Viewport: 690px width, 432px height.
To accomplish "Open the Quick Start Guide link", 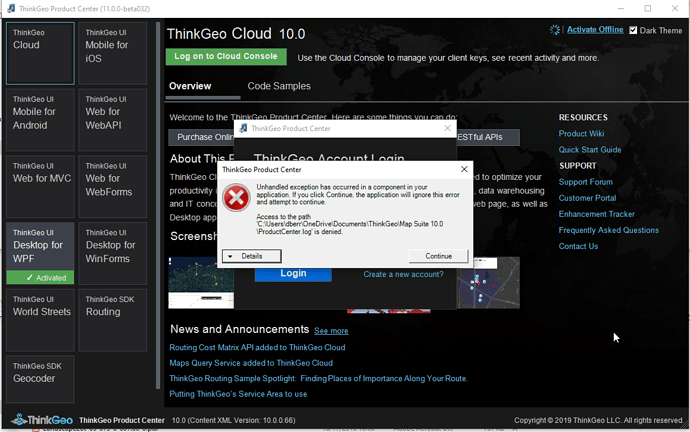I will point(590,150).
